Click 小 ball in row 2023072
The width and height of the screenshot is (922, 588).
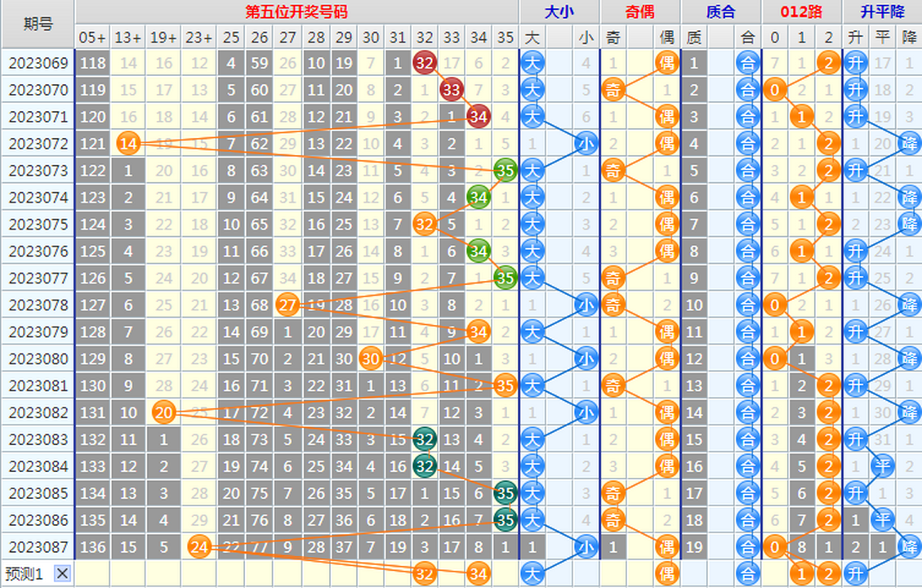[x=586, y=144]
